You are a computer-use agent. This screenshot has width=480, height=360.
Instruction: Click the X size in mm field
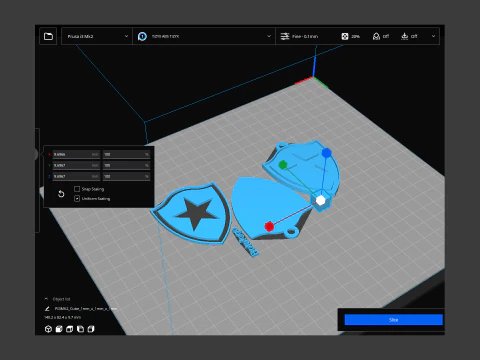click(x=76, y=154)
